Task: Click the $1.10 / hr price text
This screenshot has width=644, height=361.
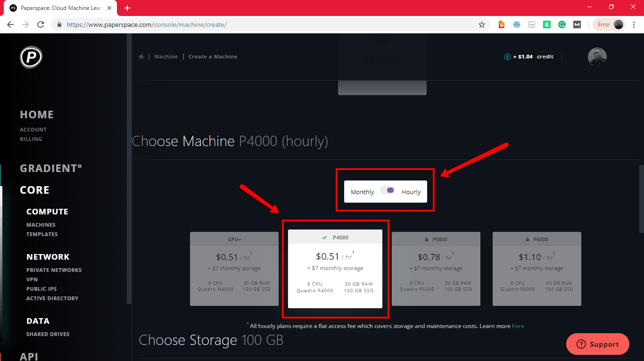Action: click(536, 257)
